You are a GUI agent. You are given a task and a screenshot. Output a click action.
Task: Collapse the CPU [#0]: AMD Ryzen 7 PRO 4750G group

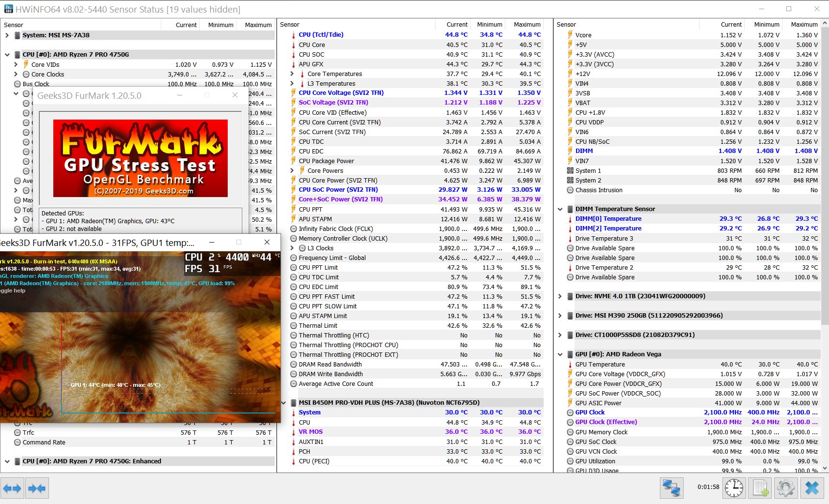click(x=7, y=55)
